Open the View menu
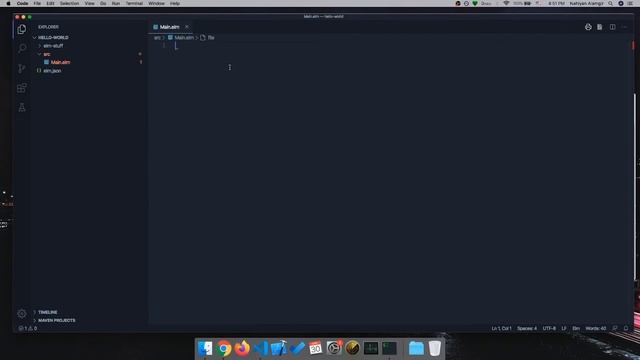The image size is (640, 360). [89, 3]
